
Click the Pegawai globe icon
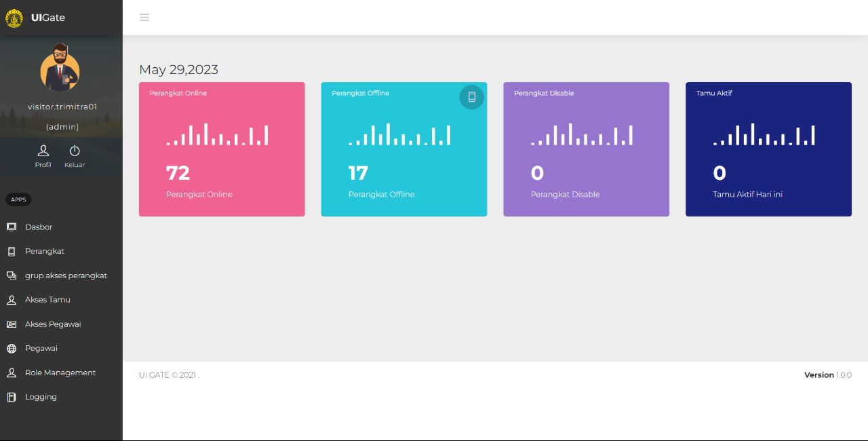tap(12, 349)
